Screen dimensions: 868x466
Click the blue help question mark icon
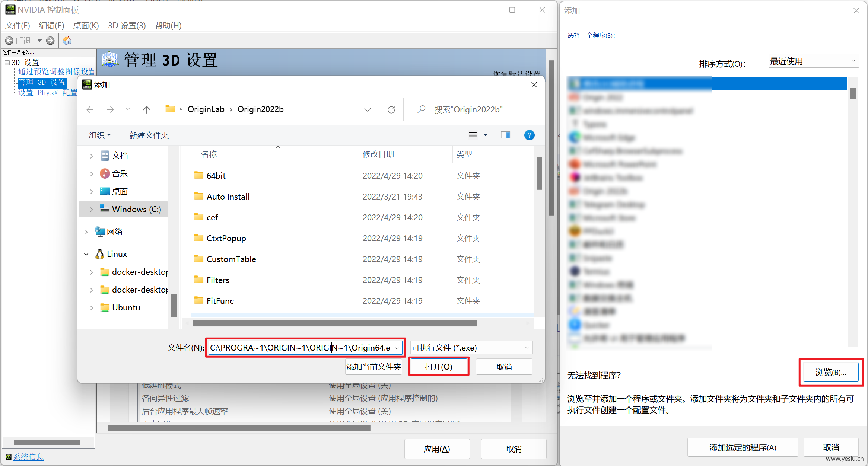pos(529,135)
